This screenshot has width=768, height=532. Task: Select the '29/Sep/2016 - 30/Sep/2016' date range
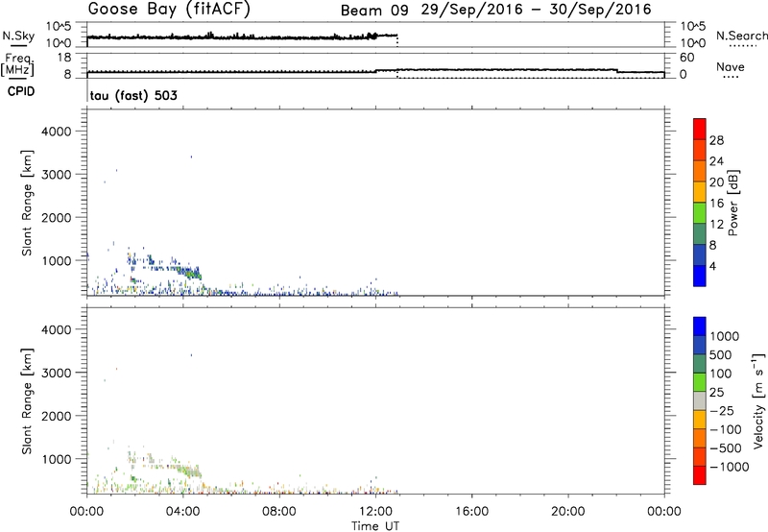[537, 10]
